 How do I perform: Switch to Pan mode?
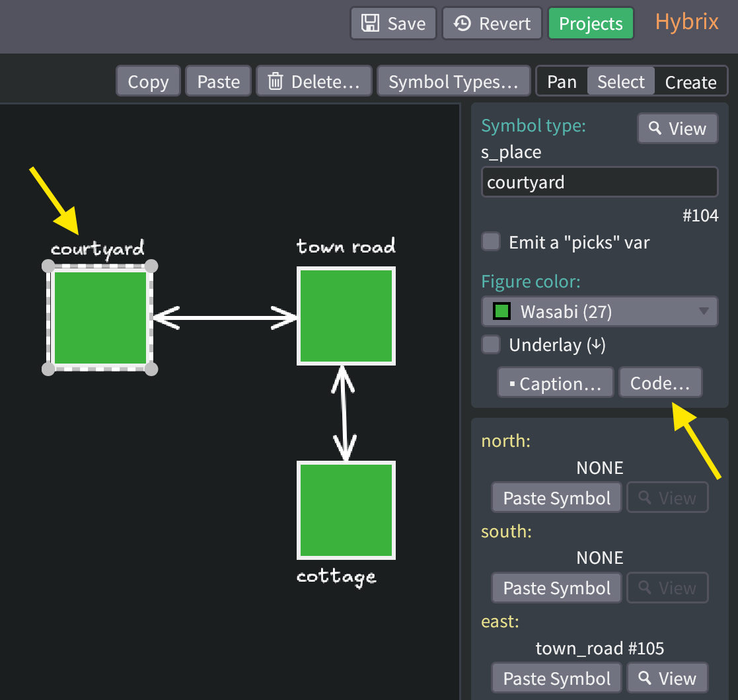(562, 81)
